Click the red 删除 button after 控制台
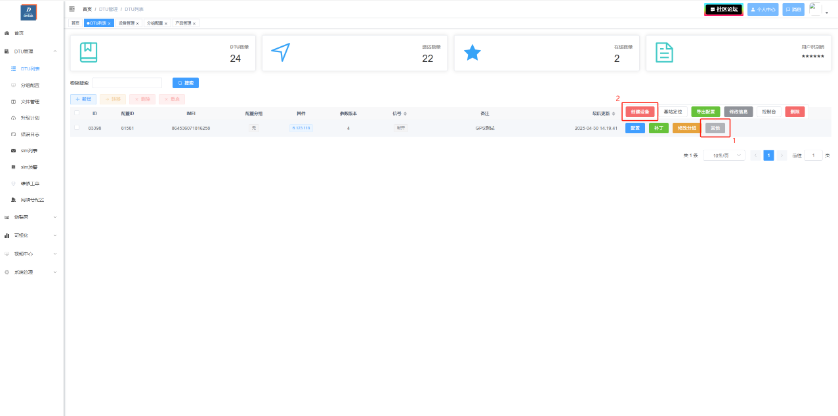 point(795,112)
